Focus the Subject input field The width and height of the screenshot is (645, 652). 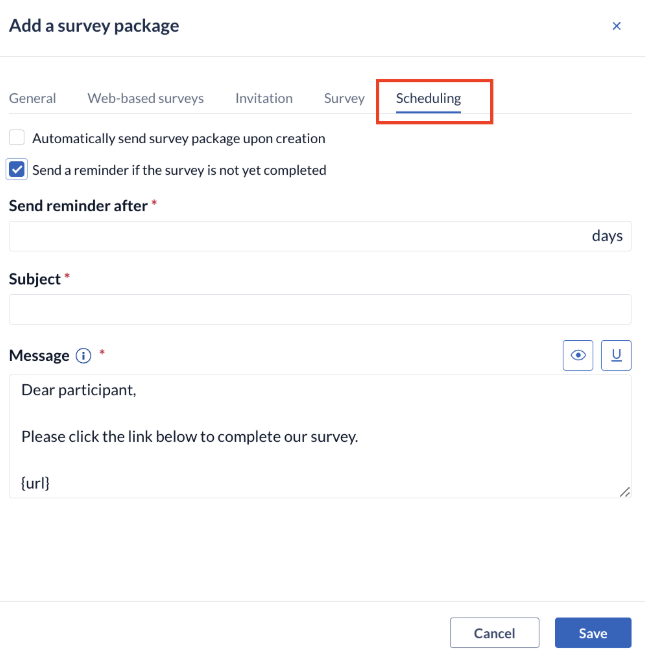pyautogui.click(x=320, y=309)
